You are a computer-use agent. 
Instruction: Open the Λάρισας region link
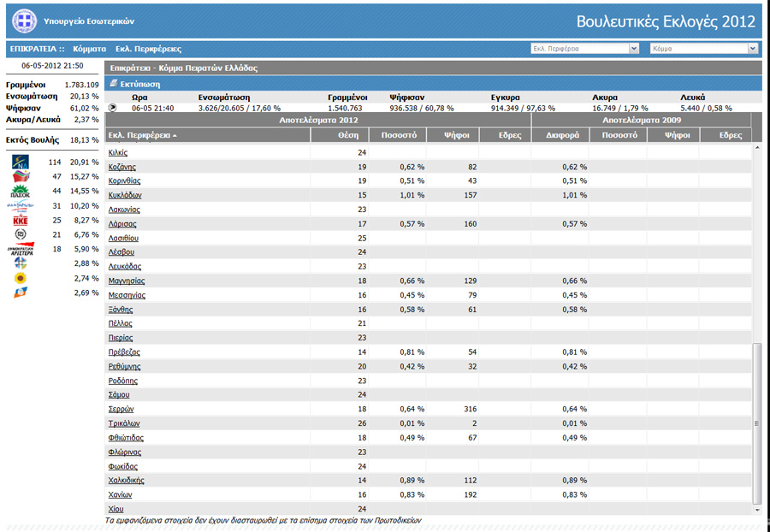(122, 224)
